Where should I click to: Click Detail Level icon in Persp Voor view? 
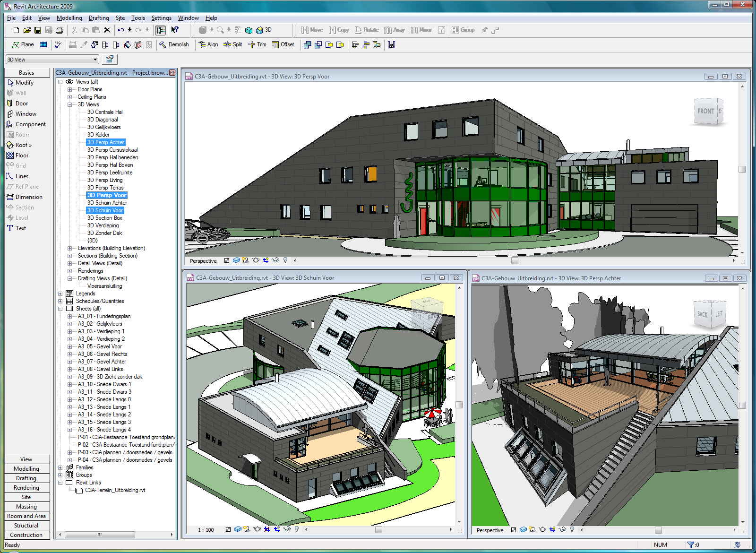click(x=227, y=260)
